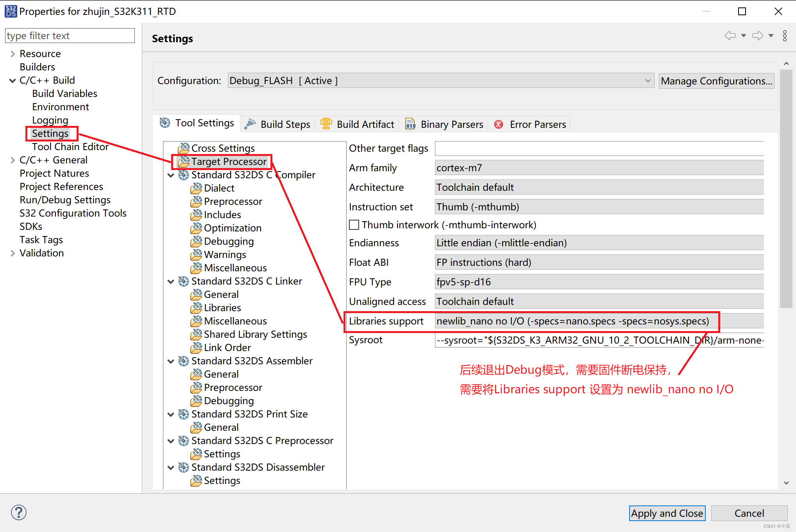Navigate forward using the forward arrow icon
796x532 pixels.
757,35
